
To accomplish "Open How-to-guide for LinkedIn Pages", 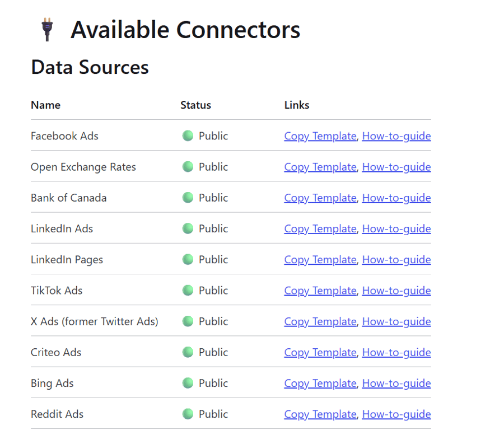I will coord(396,260).
